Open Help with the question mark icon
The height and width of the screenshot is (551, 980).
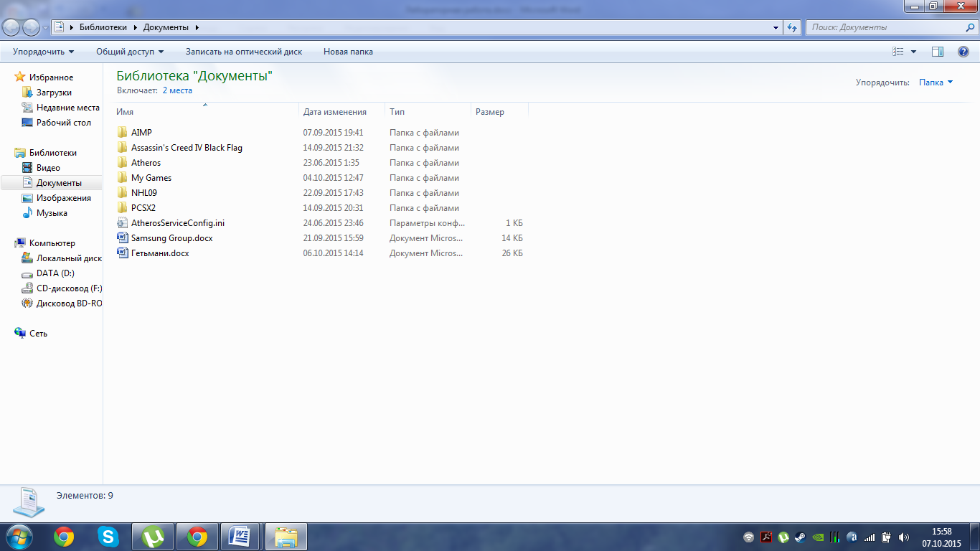tap(963, 52)
